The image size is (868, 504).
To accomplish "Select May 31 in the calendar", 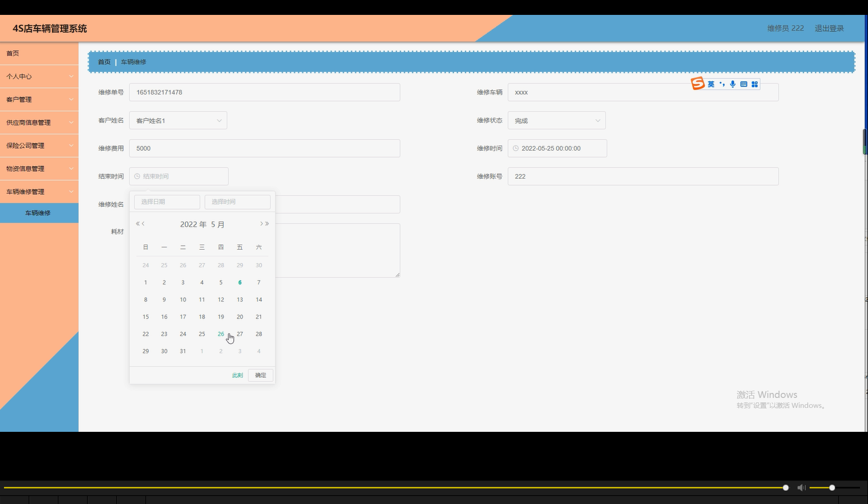I will pyautogui.click(x=183, y=351).
